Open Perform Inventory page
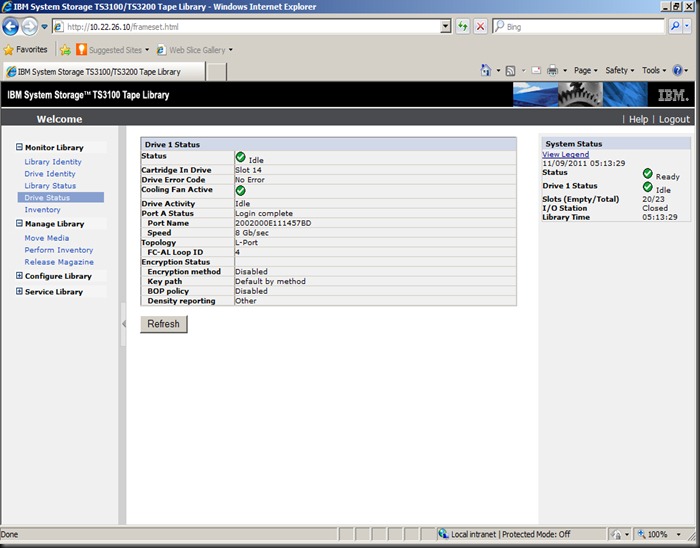Viewport: 700px width, 548px height. (x=59, y=250)
